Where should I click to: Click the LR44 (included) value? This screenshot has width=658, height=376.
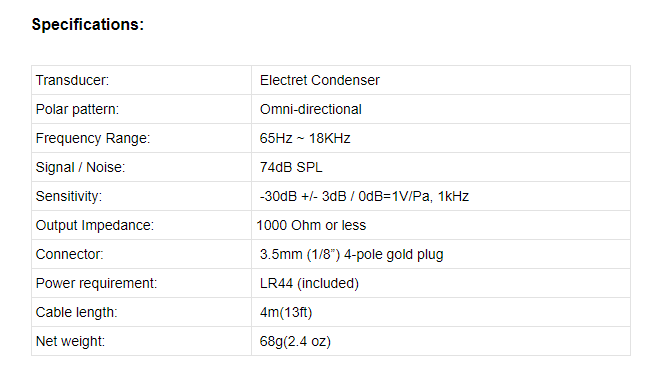point(309,283)
